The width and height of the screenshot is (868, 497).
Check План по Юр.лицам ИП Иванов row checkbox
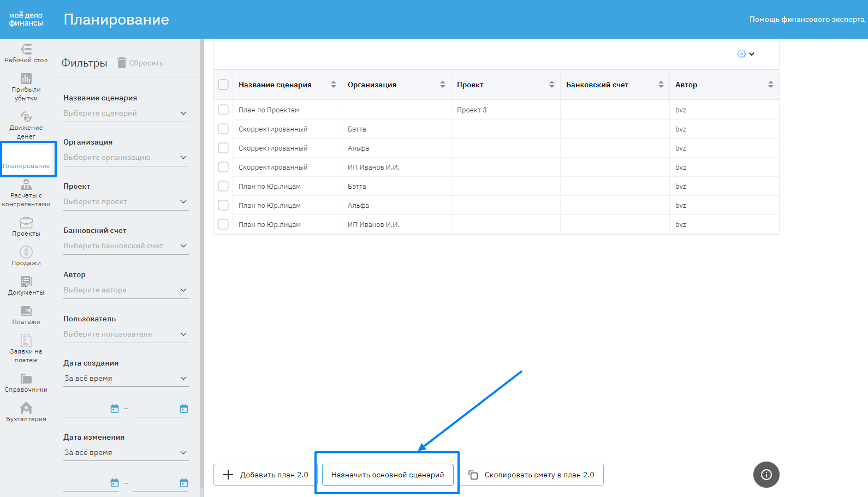223,224
